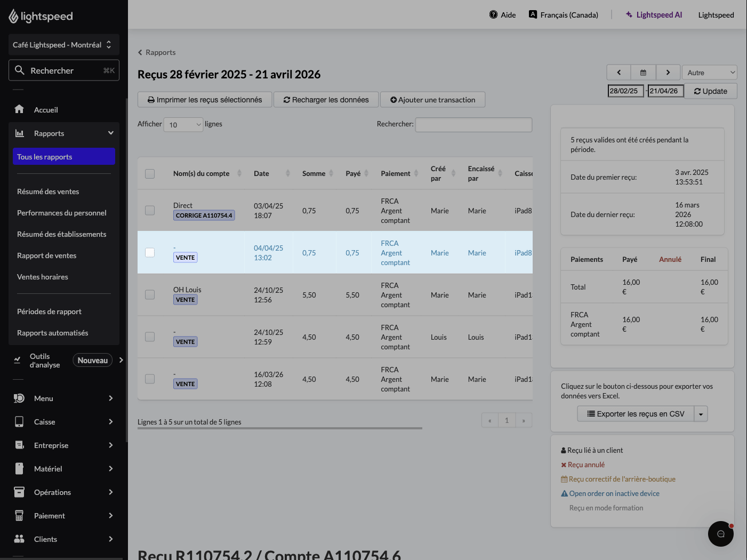Click the Lightspeed account name at top right
The width and height of the screenshot is (747, 560).
(716, 15)
